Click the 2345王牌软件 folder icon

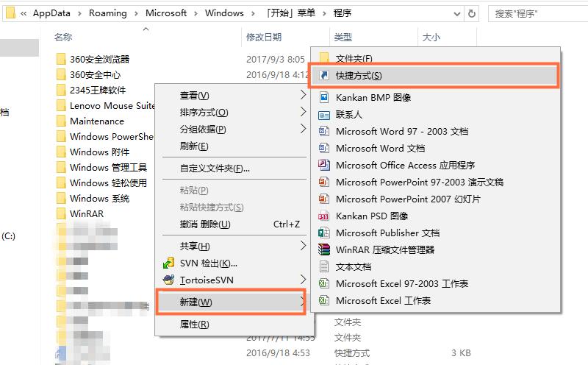[61, 90]
